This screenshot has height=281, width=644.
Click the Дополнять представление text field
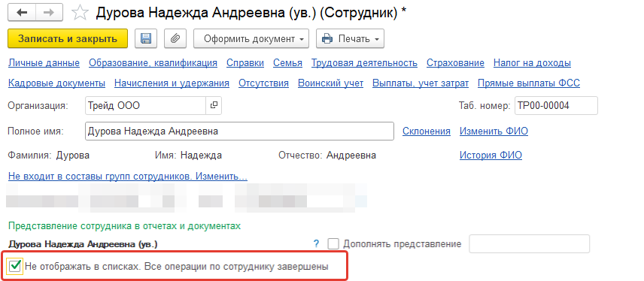click(530, 244)
